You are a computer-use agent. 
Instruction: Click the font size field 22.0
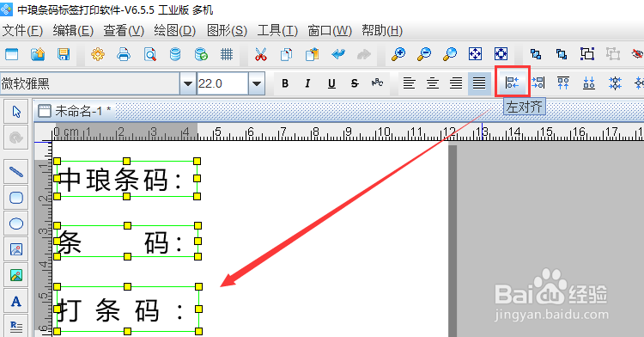pyautogui.click(x=222, y=83)
